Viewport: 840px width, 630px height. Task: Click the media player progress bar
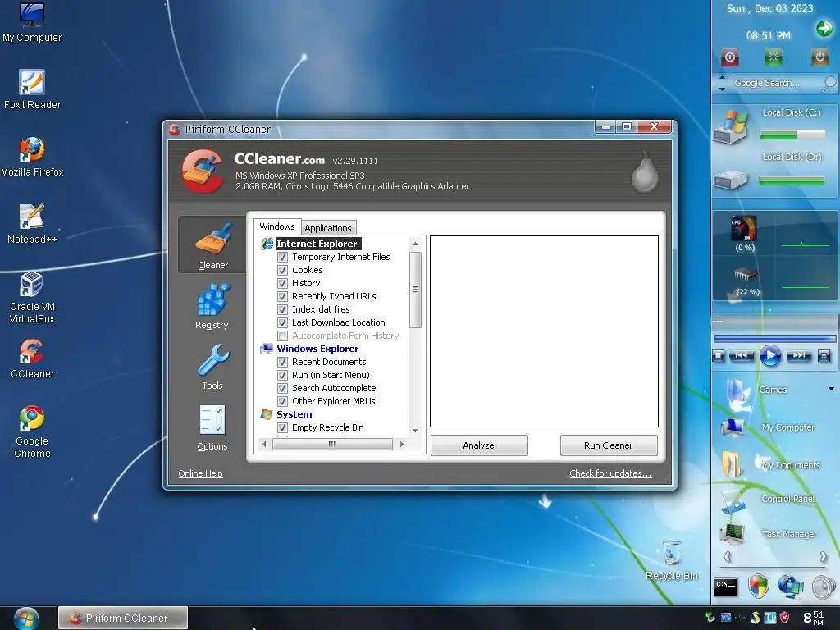(x=774, y=339)
